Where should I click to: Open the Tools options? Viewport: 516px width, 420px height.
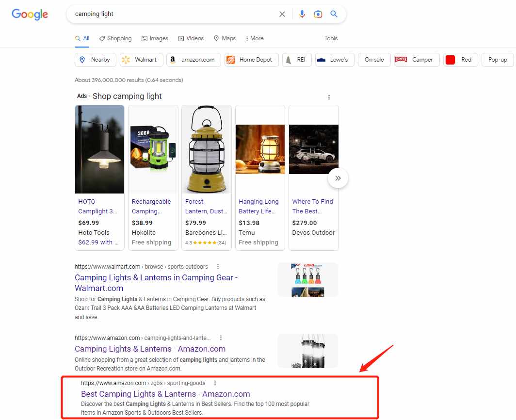(x=331, y=38)
